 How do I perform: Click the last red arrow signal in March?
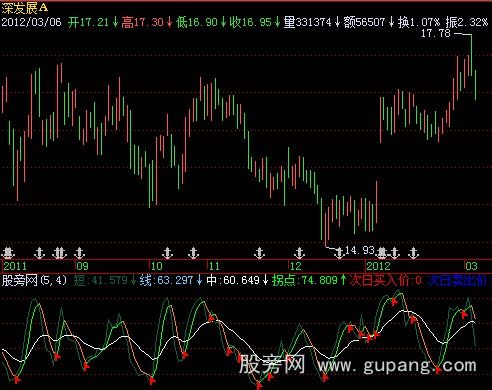(464, 314)
